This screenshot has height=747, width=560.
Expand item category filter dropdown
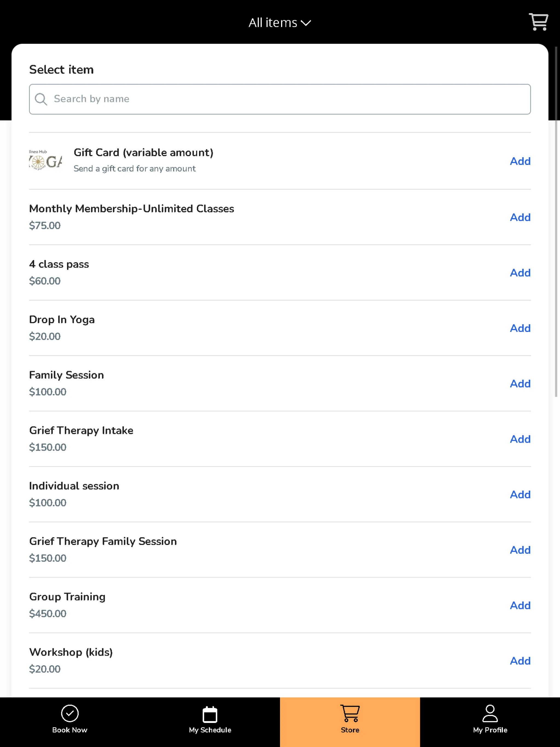tap(280, 22)
